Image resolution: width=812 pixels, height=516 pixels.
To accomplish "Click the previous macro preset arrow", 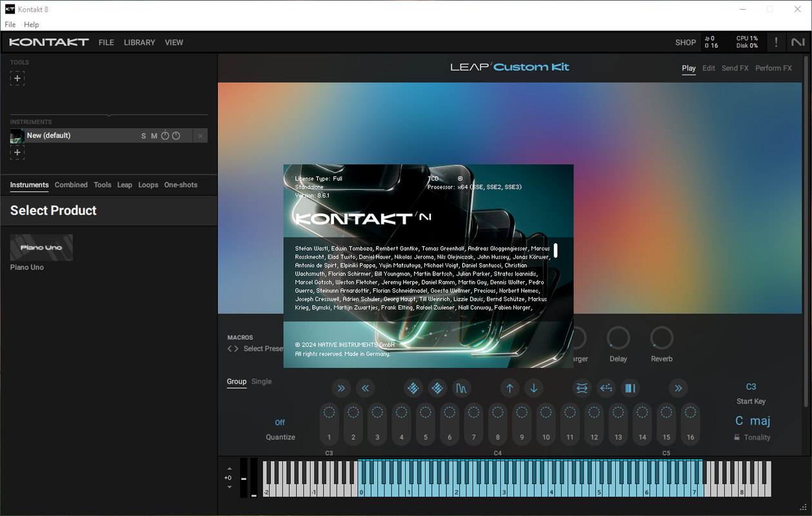I will click(x=229, y=349).
